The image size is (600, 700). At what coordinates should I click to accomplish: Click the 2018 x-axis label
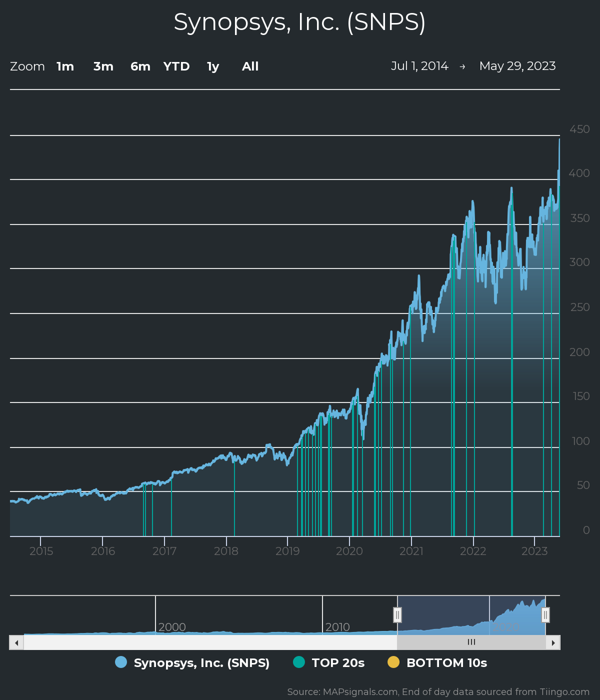pyautogui.click(x=226, y=551)
